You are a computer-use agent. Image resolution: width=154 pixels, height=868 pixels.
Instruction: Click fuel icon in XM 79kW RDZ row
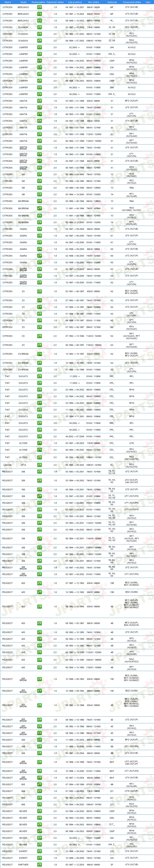point(40,175)
